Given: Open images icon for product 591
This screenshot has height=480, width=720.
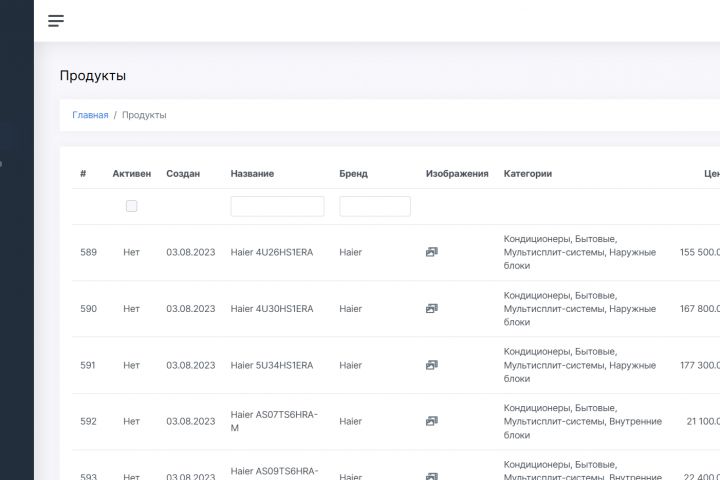Looking at the screenshot, I should click(x=431, y=365).
